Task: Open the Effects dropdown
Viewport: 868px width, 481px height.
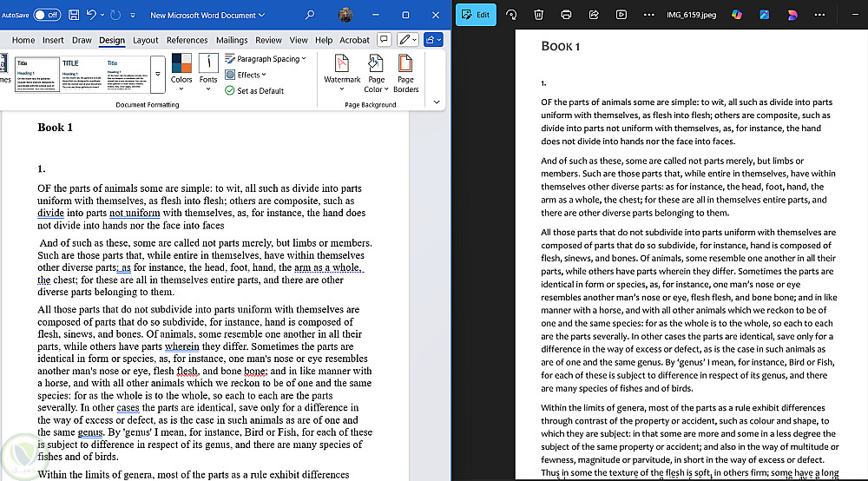Action: pos(246,75)
